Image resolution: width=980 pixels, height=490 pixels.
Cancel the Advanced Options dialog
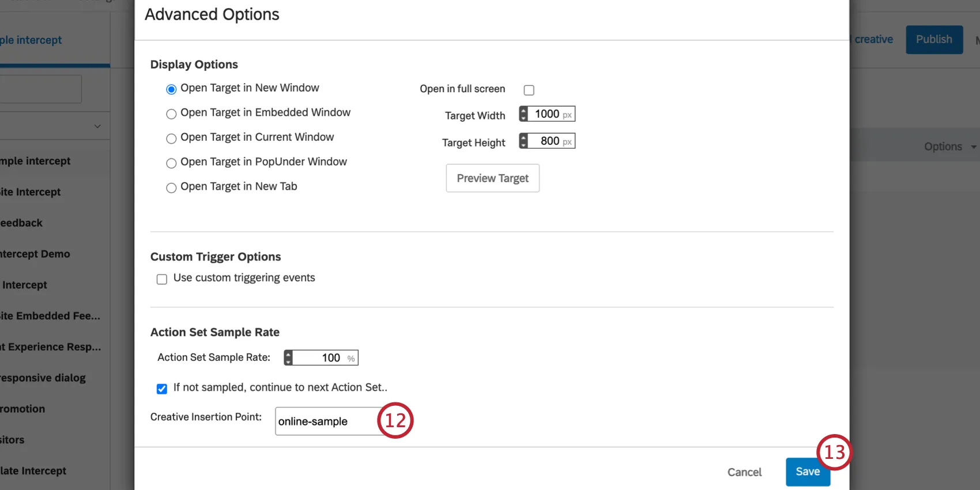click(744, 472)
